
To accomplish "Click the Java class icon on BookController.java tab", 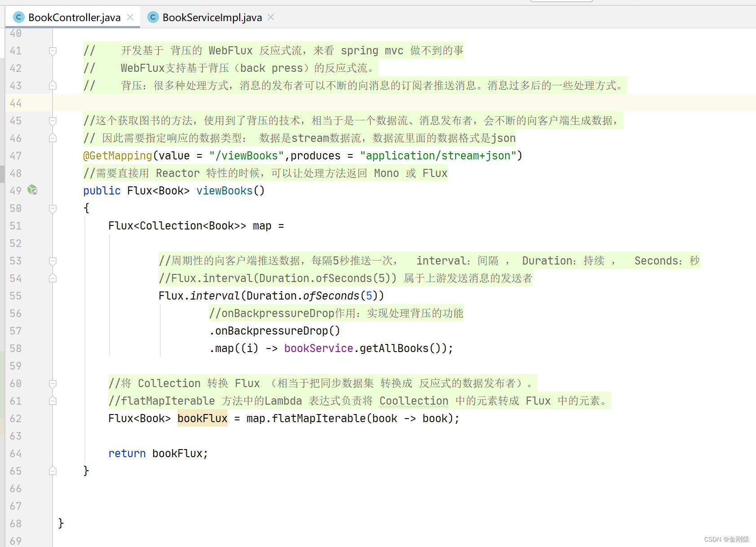I will pyautogui.click(x=18, y=18).
